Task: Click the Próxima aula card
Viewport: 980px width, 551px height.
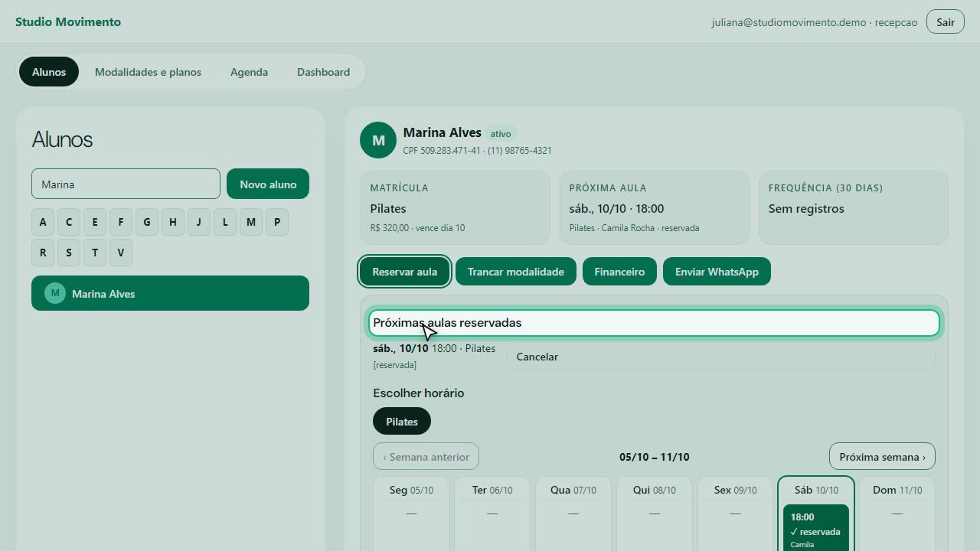Action: point(654,207)
